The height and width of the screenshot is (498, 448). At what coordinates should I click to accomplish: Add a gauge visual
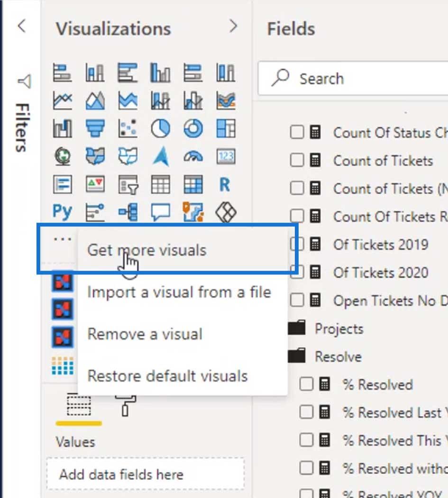click(193, 156)
